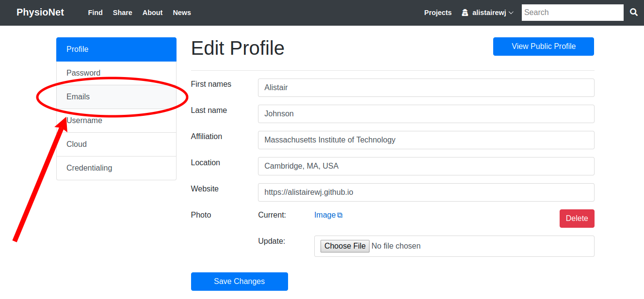
Task: Click the 'Update:' label
Action: pos(272,241)
